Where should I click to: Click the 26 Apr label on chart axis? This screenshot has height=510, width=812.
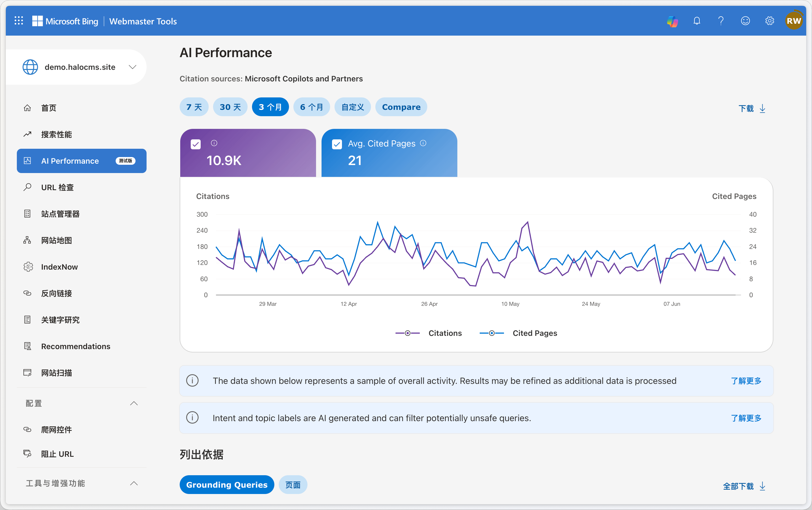[429, 304]
